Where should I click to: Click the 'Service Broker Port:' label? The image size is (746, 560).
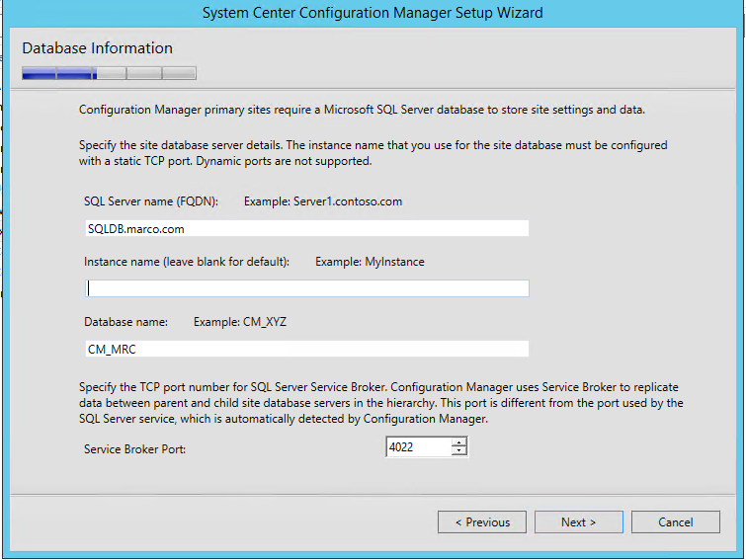[x=134, y=449]
